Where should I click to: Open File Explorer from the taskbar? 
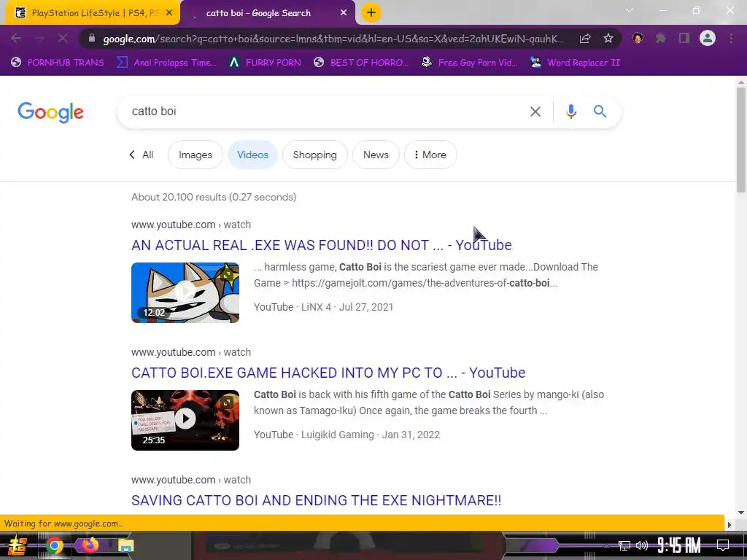point(125,545)
